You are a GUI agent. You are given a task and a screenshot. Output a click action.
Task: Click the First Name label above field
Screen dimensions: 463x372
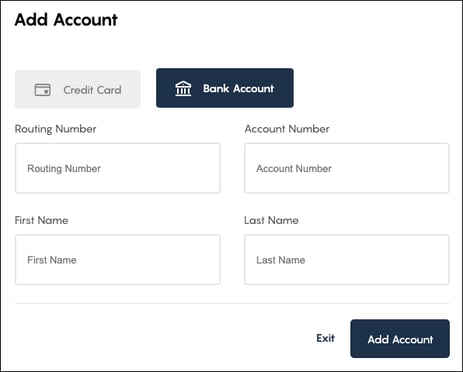coord(42,220)
